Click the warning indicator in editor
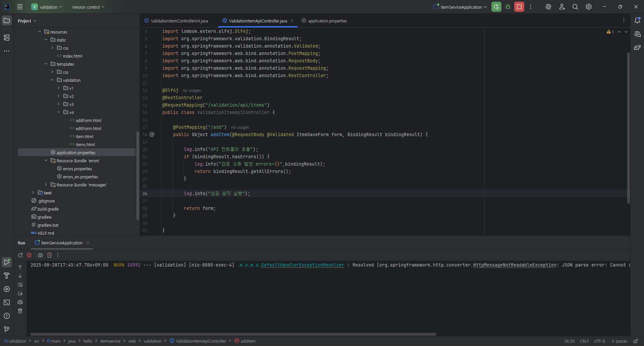Screen dimensions: 644x346 pos(610,32)
